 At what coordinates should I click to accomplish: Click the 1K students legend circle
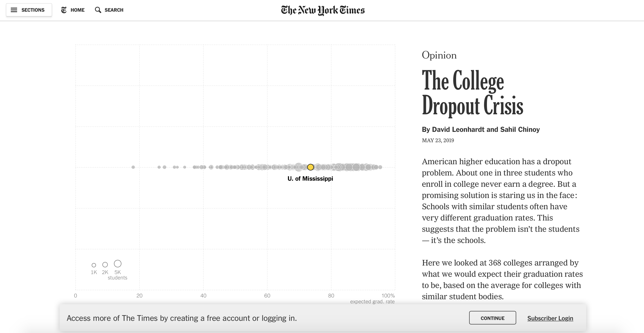(x=94, y=265)
